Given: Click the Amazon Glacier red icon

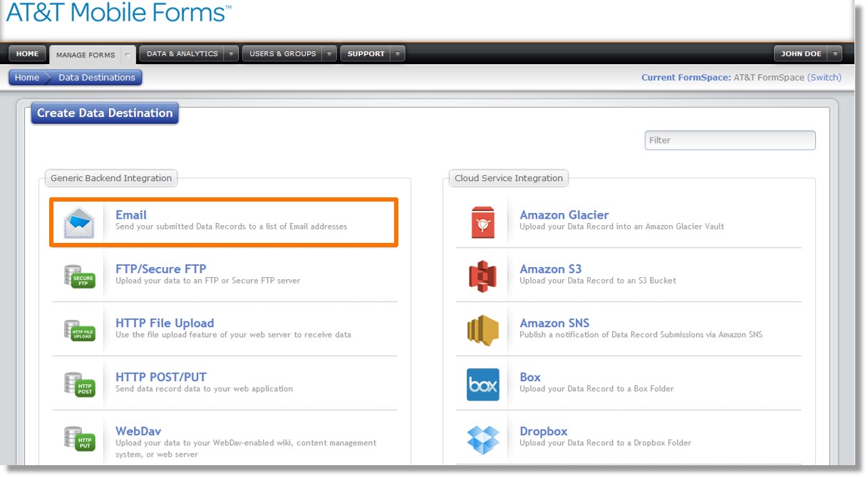Looking at the screenshot, I should (482, 222).
